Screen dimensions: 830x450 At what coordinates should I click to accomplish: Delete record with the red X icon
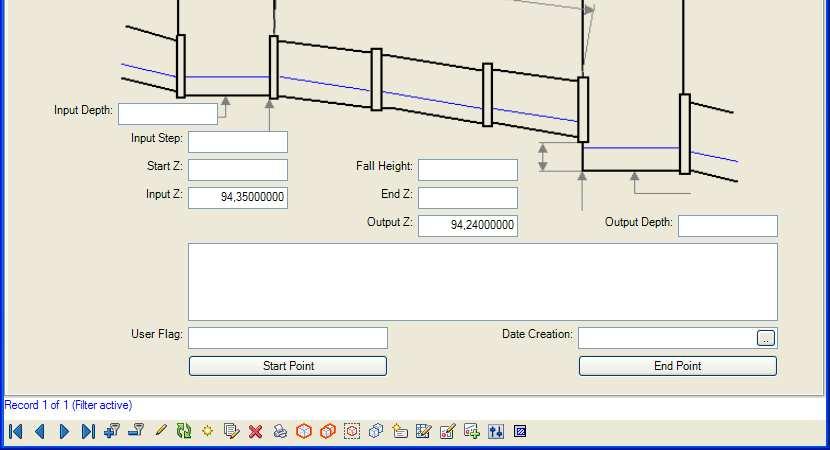[256, 431]
